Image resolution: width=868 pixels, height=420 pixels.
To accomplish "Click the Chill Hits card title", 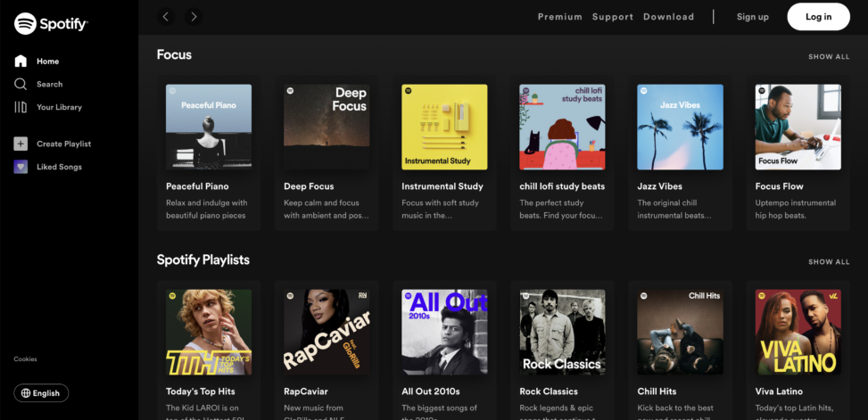I will click(x=657, y=391).
